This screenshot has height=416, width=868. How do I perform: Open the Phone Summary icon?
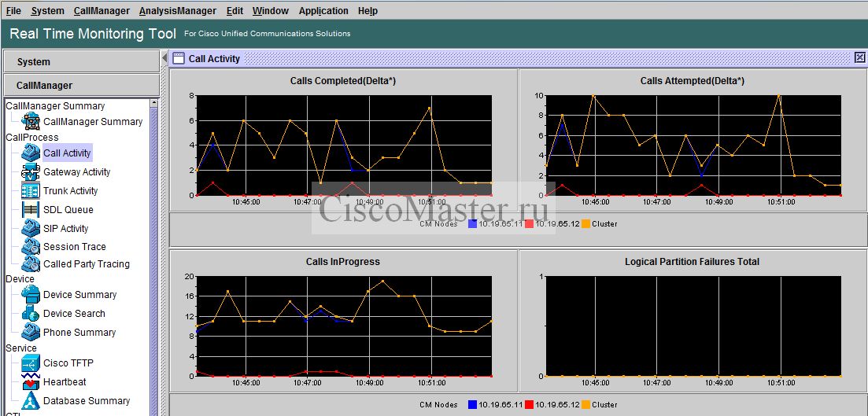coord(31,332)
